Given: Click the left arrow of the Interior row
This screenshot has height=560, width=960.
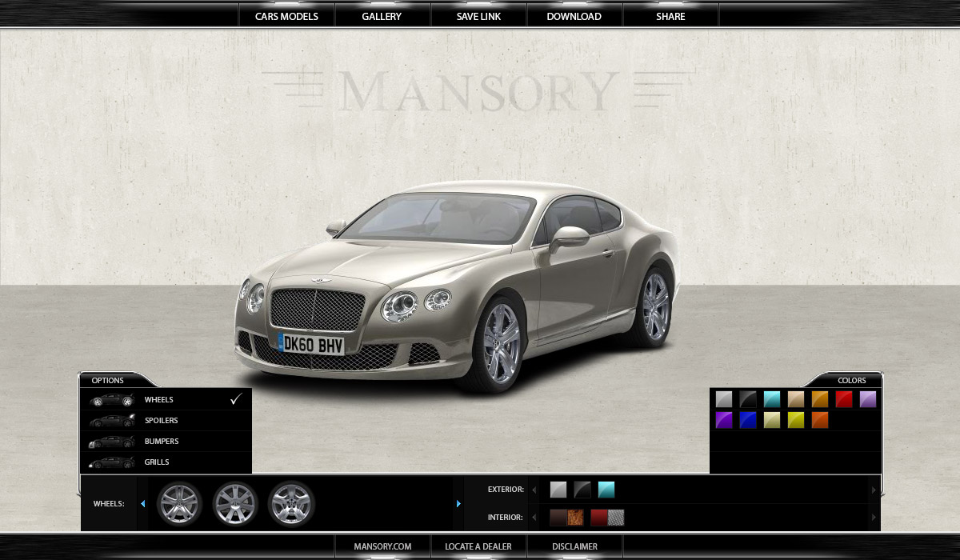Looking at the screenshot, I should point(534,518).
